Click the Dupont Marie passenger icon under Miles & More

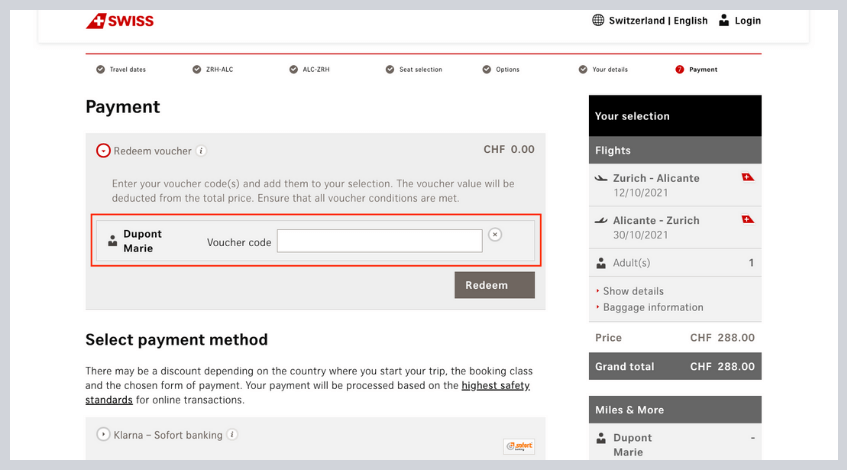click(x=601, y=438)
